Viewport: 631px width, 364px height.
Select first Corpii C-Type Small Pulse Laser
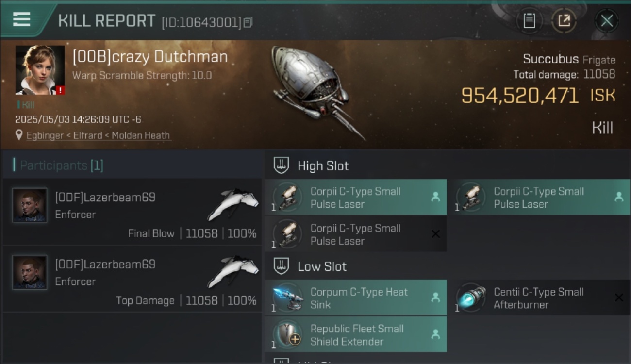356,197
